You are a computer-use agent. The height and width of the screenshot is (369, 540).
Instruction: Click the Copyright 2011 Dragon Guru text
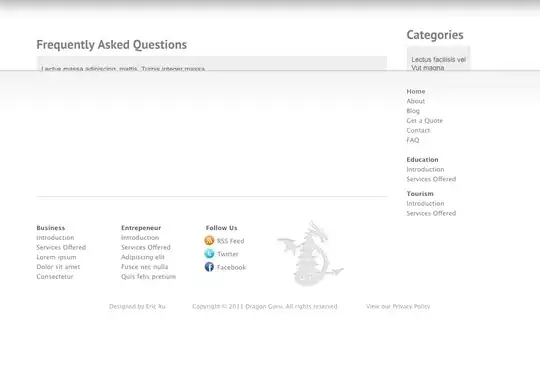(265, 306)
